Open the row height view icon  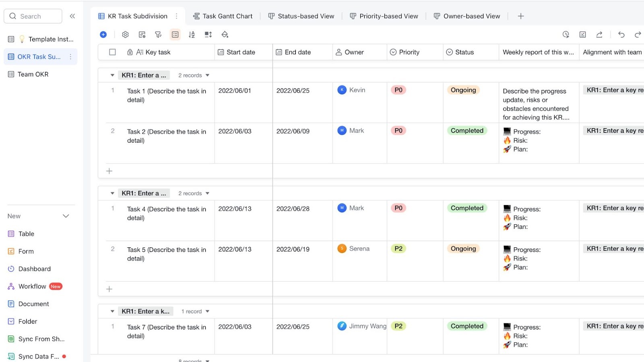coord(175,35)
